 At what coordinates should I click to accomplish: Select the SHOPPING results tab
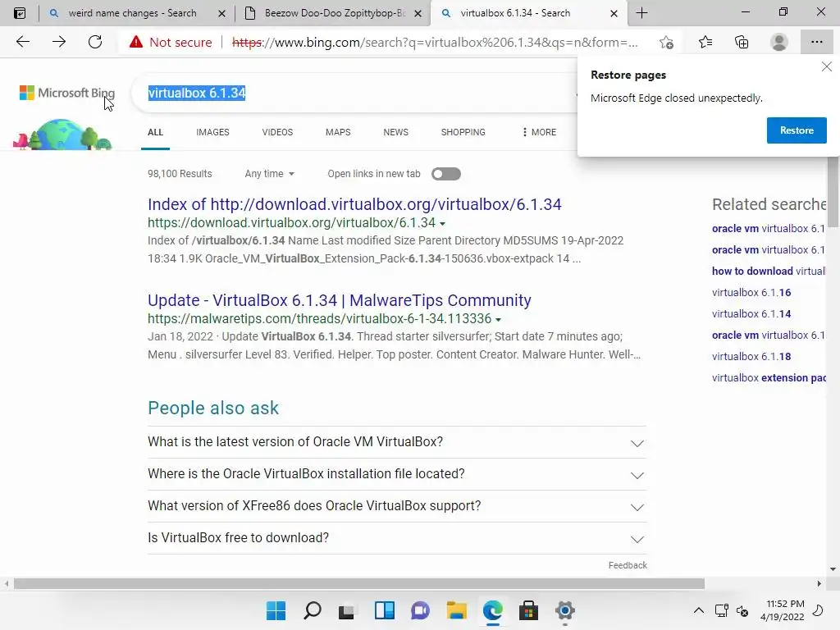coord(463,132)
